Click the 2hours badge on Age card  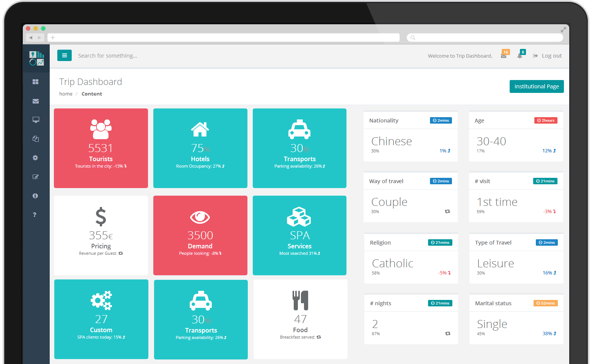point(546,121)
